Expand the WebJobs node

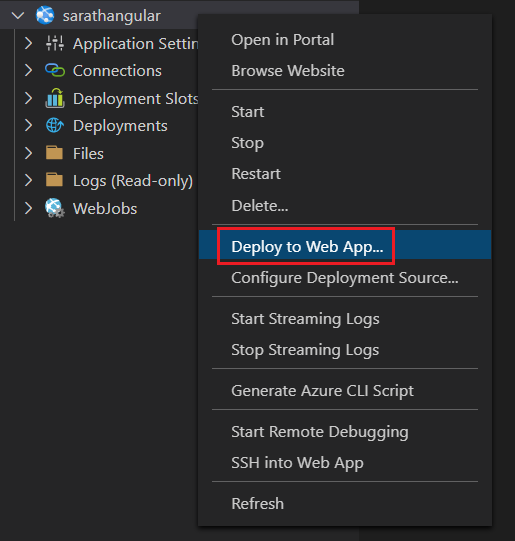[29, 208]
